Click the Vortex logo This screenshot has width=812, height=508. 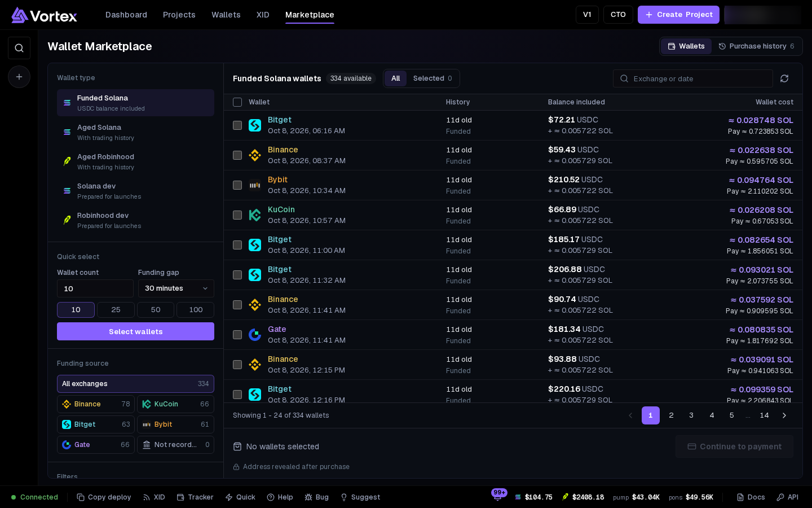44,15
